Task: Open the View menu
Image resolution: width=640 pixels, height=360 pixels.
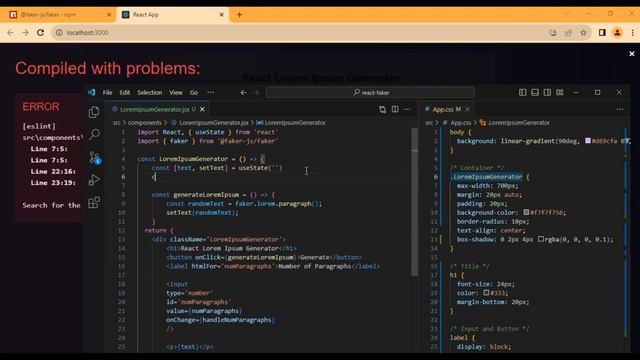Action: pyautogui.click(x=176, y=93)
